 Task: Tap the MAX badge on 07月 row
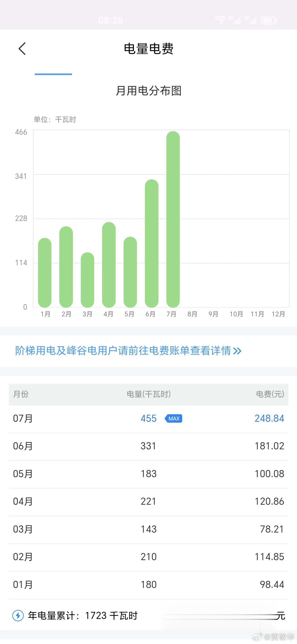pyautogui.click(x=173, y=419)
